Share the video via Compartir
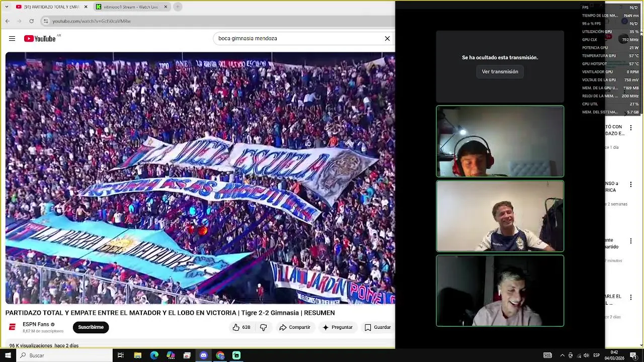Screen dimensions: 644x362 pos(295,327)
